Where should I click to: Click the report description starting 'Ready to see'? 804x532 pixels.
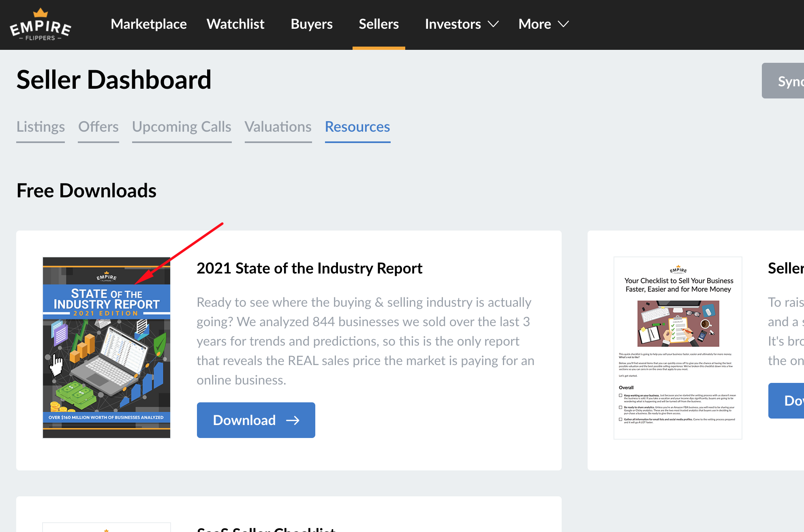click(x=366, y=341)
